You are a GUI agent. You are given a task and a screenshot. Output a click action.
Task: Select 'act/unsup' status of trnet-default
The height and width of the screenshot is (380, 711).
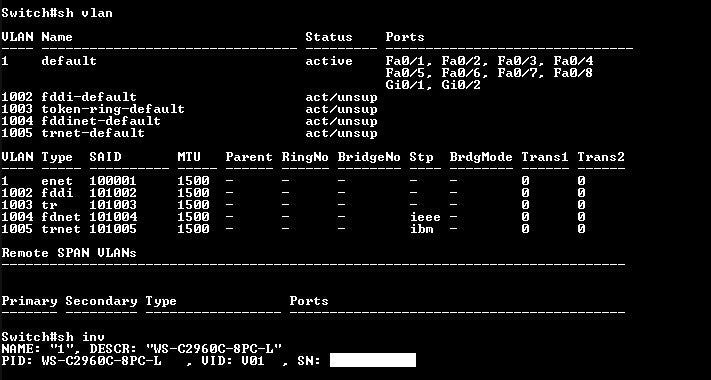[x=341, y=133]
